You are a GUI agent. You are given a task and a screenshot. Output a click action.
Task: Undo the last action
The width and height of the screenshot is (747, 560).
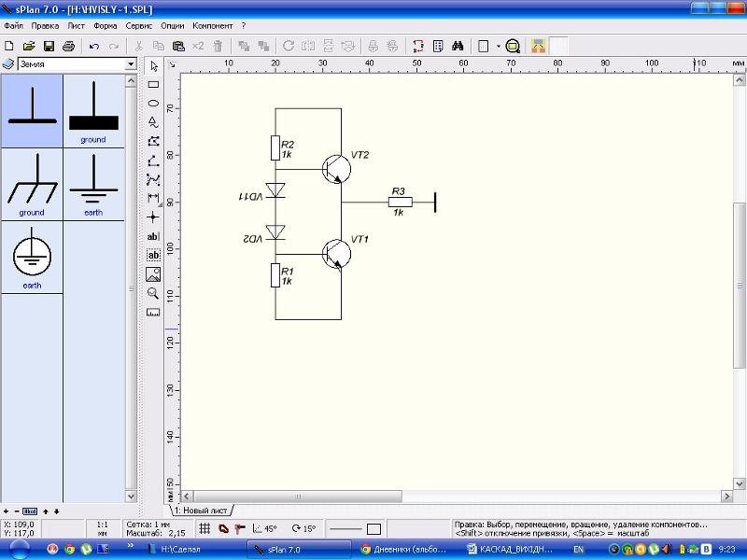coord(94,46)
